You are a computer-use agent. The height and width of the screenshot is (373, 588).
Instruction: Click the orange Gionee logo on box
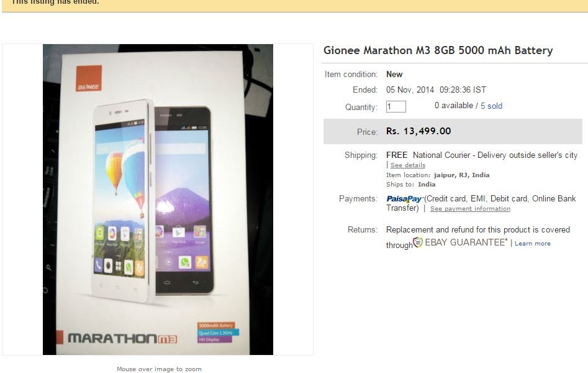(89, 78)
